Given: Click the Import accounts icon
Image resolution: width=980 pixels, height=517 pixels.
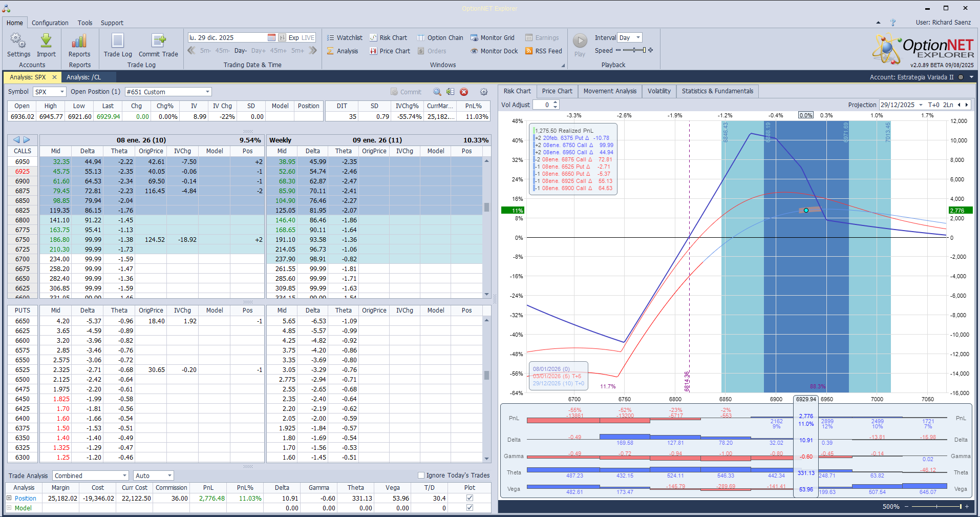Looking at the screenshot, I should (x=46, y=45).
